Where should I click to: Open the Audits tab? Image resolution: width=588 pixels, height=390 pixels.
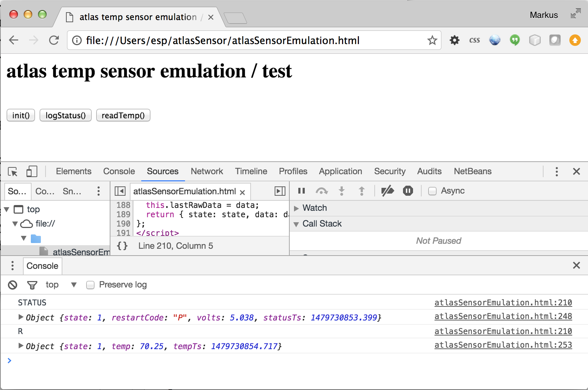tap(430, 171)
